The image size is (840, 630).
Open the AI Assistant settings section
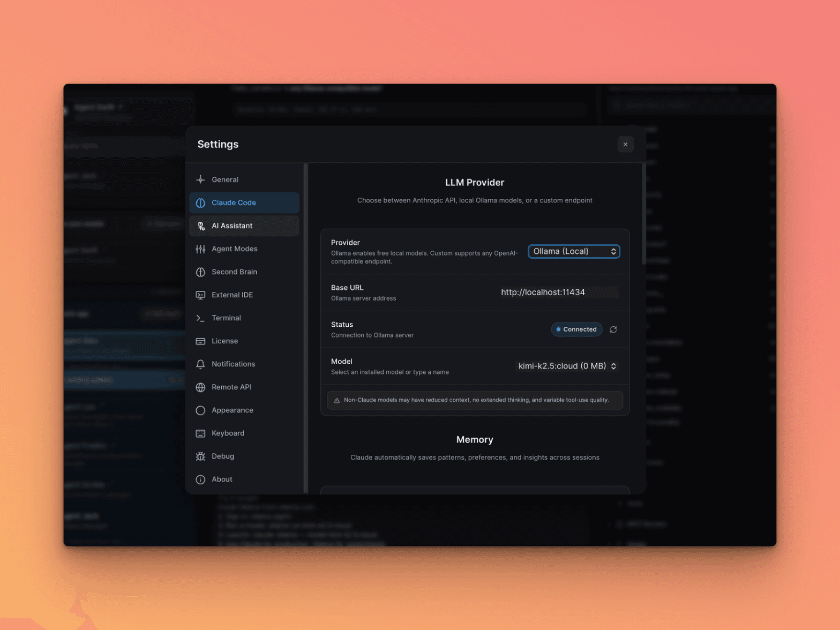coord(244,226)
